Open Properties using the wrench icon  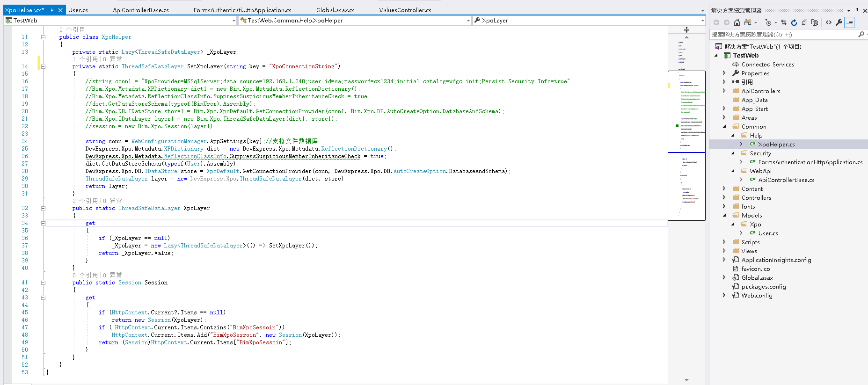[x=839, y=22]
